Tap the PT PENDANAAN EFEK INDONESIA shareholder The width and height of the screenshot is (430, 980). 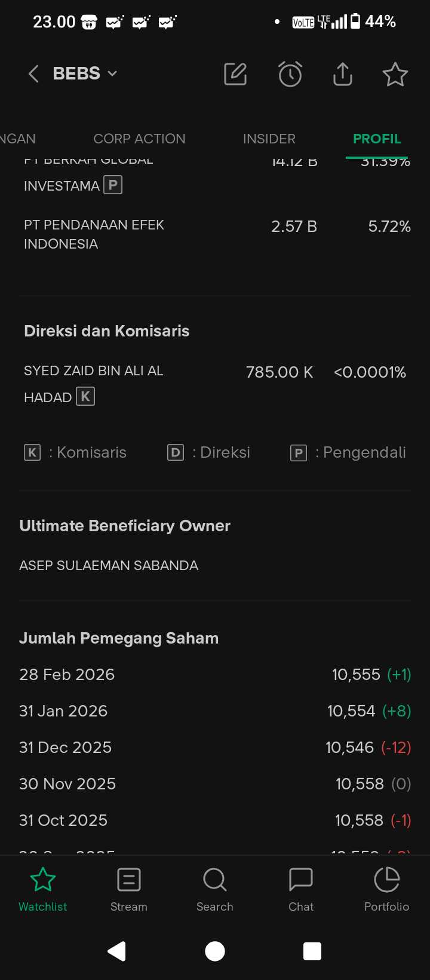[94, 234]
